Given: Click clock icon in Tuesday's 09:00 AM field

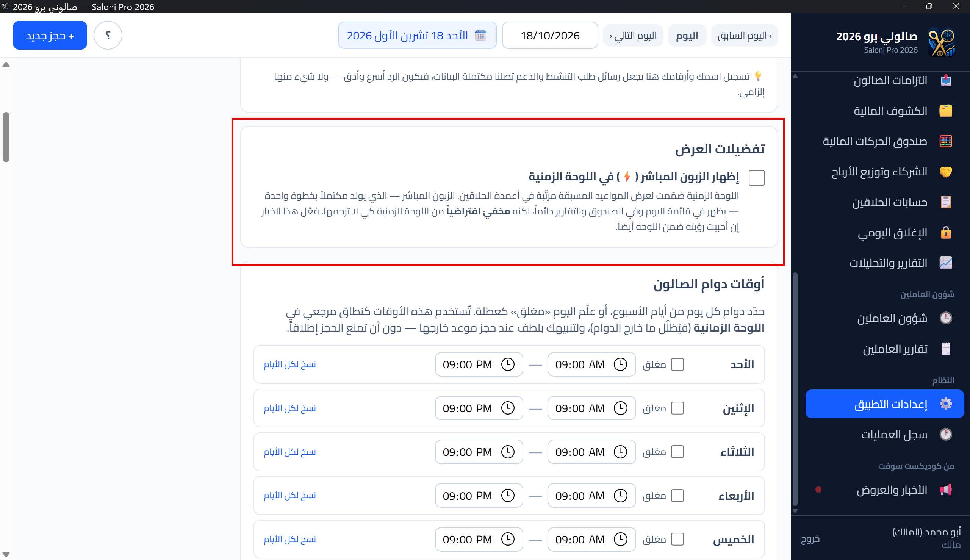Looking at the screenshot, I should point(620,452).
